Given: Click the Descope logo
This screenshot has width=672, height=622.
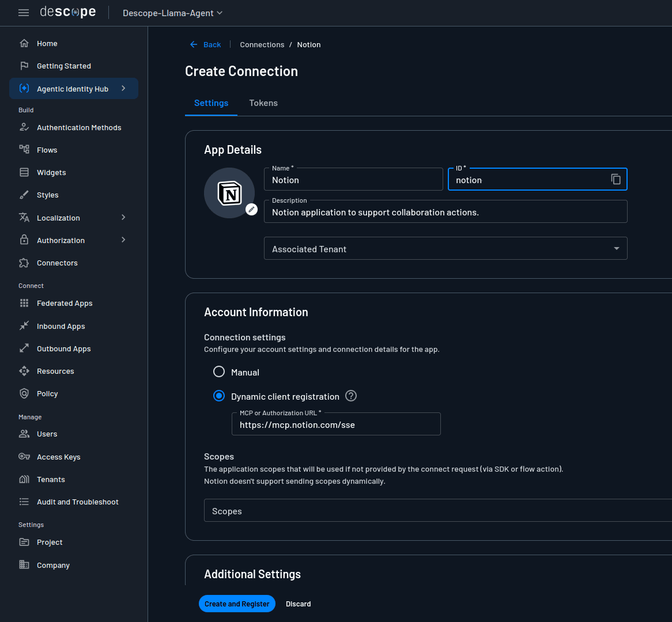Looking at the screenshot, I should coord(67,12).
